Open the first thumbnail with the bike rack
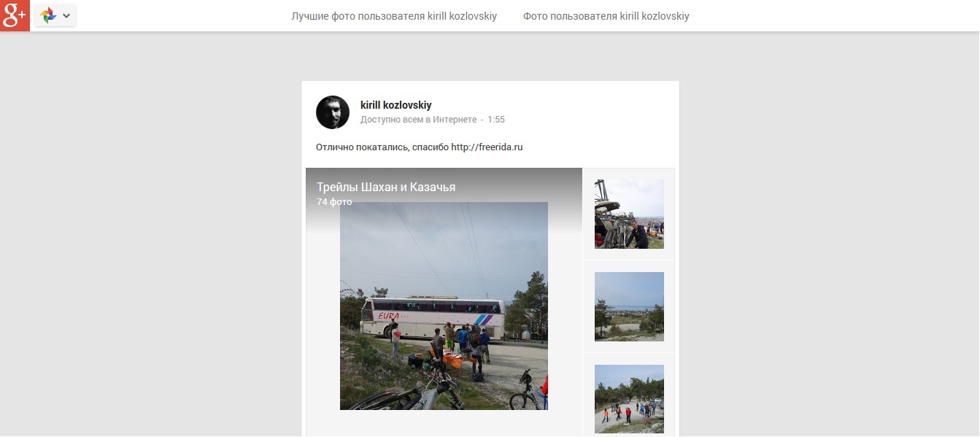The height and width of the screenshot is (437, 980). [629, 214]
